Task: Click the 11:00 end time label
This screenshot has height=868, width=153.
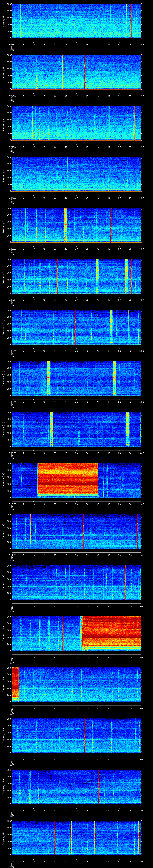Action: [x=141, y=504]
